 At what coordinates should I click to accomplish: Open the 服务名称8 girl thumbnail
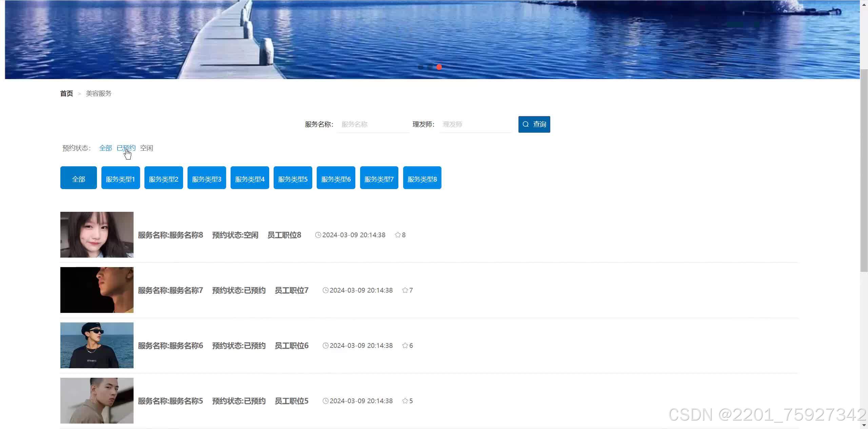coord(97,235)
